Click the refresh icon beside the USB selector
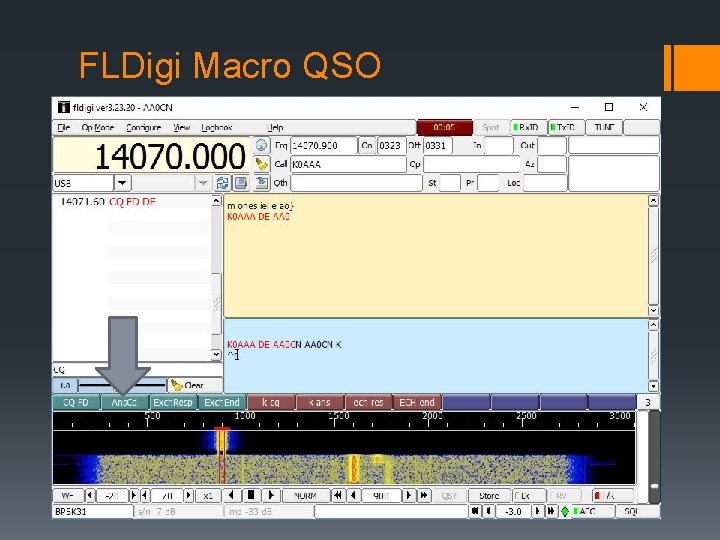The width and height of the screenshot is (720, 540). tap(223, 183)
